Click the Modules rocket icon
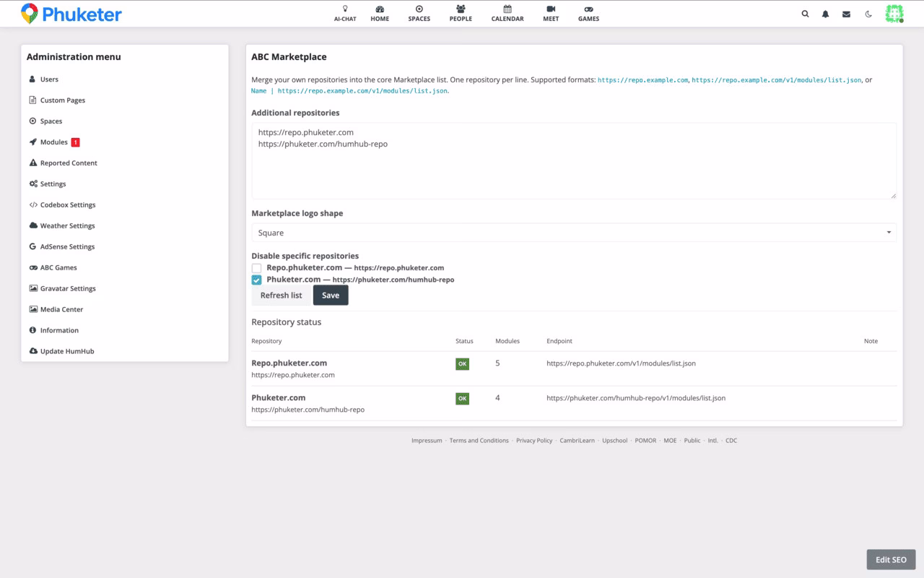The width and height of the screenshot is (924, 578). [x=32, y=142]
